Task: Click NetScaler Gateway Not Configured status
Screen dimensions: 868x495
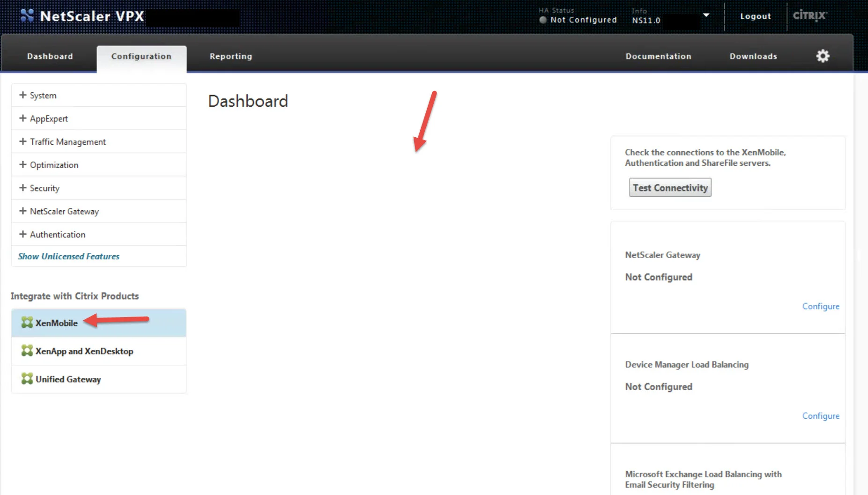Action: pos(659,277)
